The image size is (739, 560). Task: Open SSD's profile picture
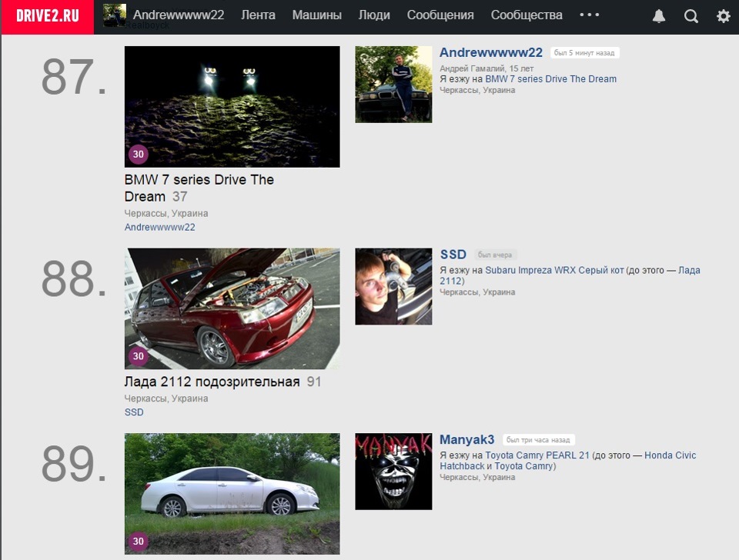click(x=393, y=286)
